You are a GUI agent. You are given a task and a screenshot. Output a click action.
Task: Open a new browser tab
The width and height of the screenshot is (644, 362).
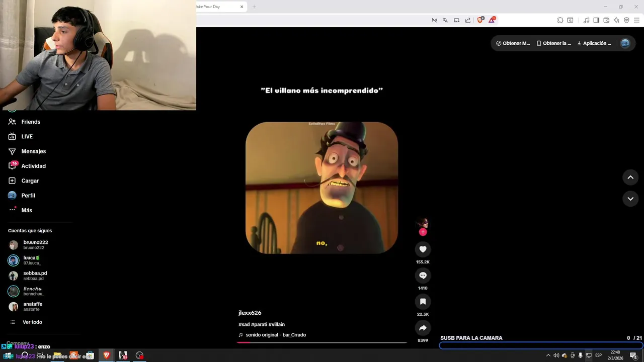coord(254,7)
